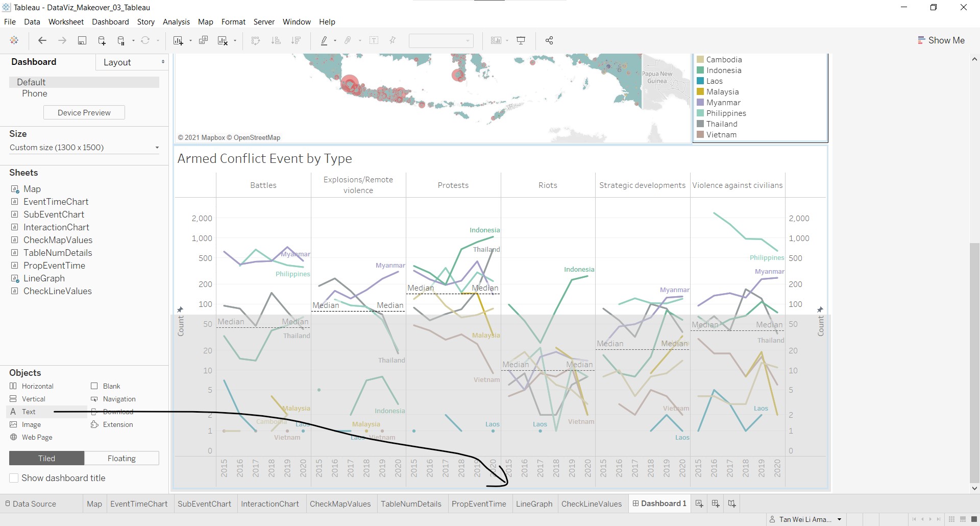This screenshot has width=980, height=526.
Task: Click the Indonesia legend color swatch
Action: 701,70
